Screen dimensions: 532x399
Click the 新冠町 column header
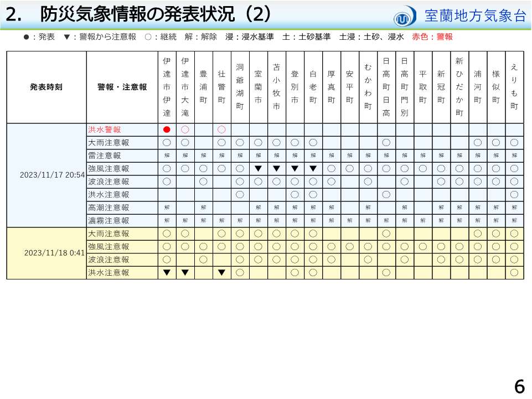point(441,87)
